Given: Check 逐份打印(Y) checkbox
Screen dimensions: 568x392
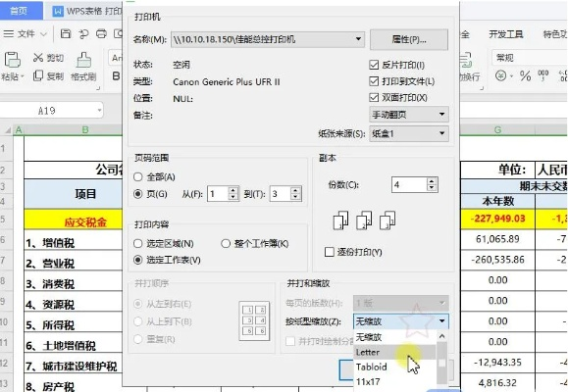Looking at the screenshot, I should point(330,252).
